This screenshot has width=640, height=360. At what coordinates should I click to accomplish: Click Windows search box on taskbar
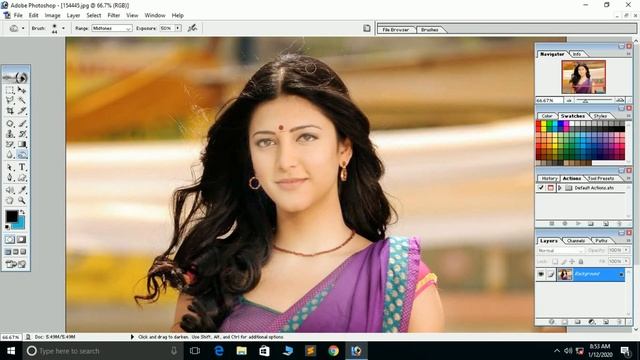102,351
